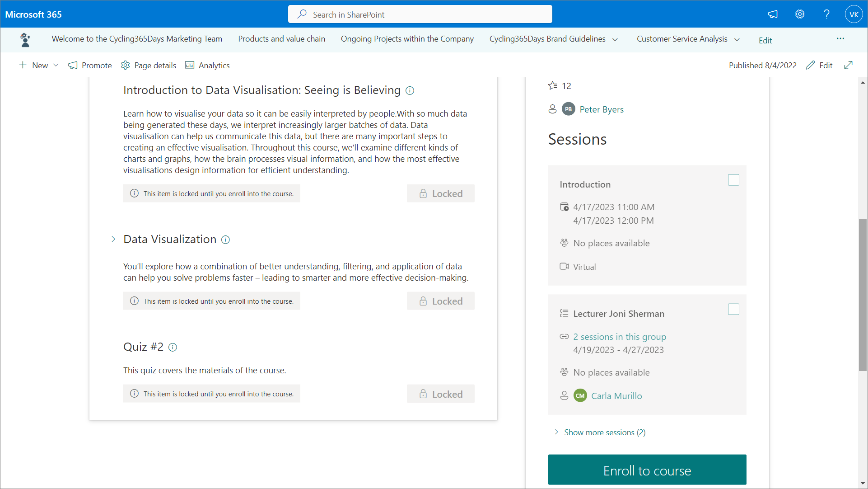Click info icon beside Quiz #2

point(173,348)
